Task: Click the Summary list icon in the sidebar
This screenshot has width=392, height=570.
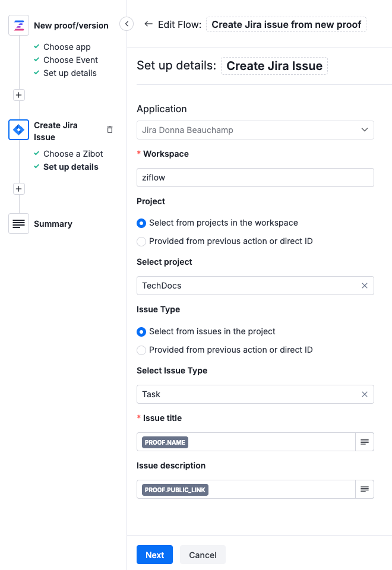Action: (18, 223)
